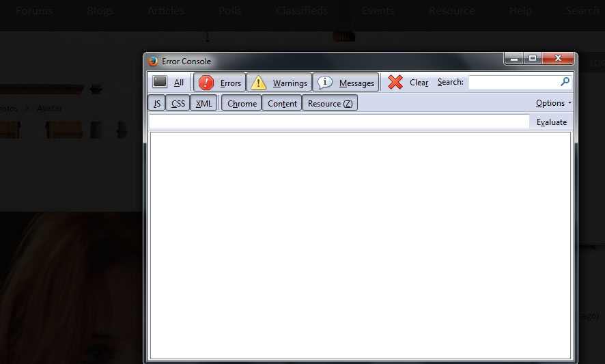
Task: Click the code evaluation input field
Action: [339, 122]
